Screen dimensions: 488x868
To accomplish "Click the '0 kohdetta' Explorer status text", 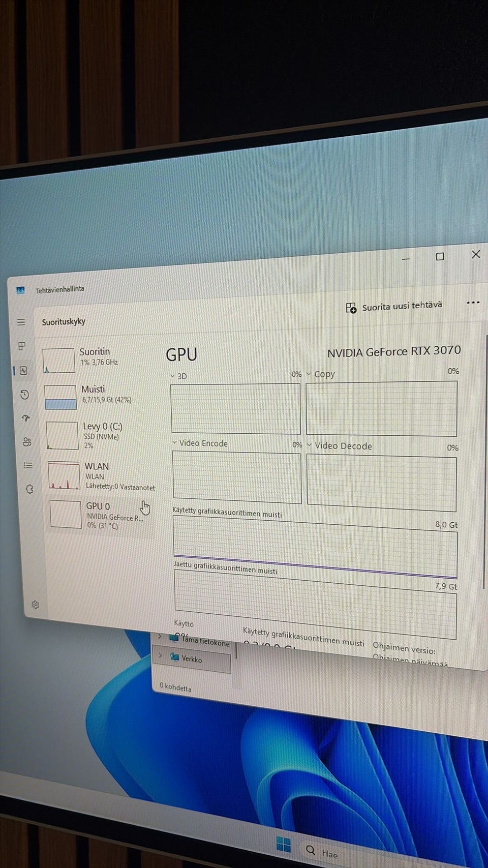I will (x=175, y=687).
